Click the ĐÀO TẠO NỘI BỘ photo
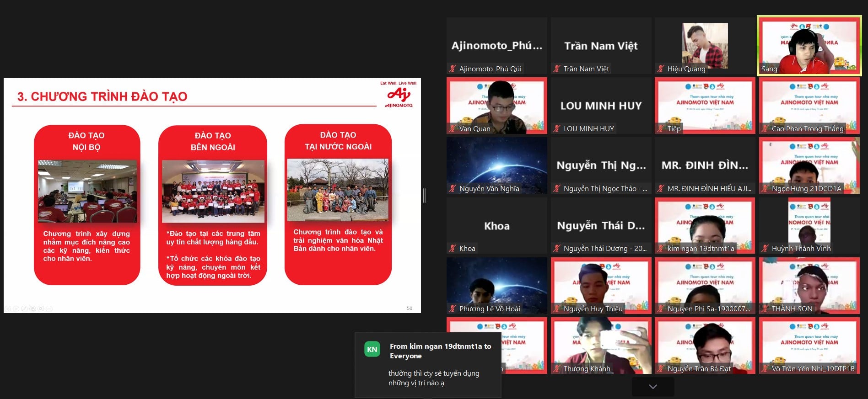The width and height of the screenshot is (868, 399). [87, 191]
